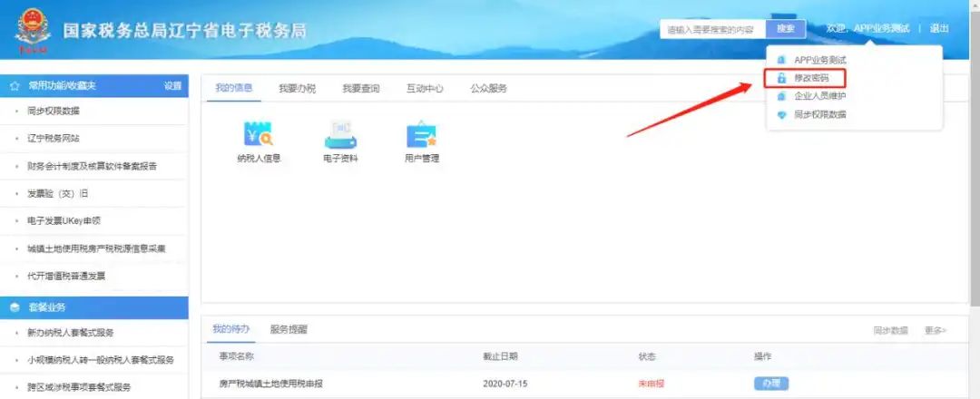Click the icon beside 套餐业务 header
This screenshot has width=980, height=399.
[x=15, y=307]
